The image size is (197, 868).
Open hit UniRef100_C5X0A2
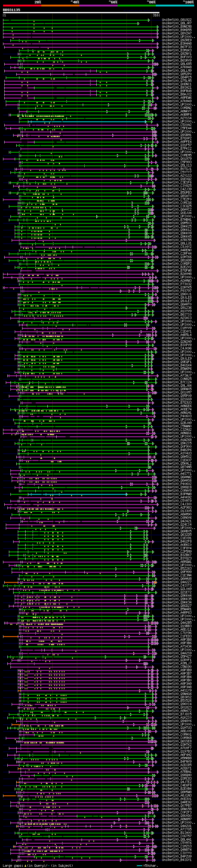[177, 125]
